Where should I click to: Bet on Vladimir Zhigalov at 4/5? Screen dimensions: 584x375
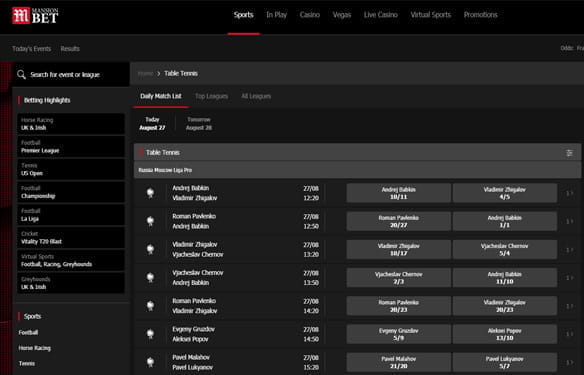[x=505, y=193]
